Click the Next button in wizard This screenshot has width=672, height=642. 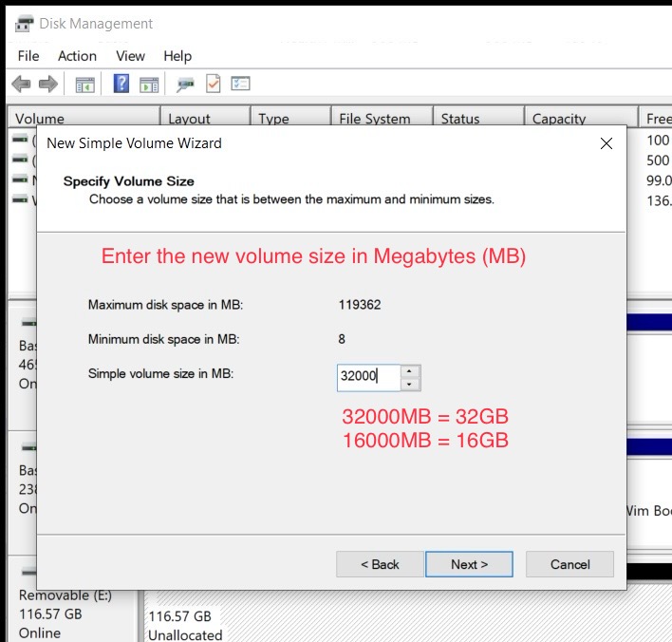click(469, 564)
